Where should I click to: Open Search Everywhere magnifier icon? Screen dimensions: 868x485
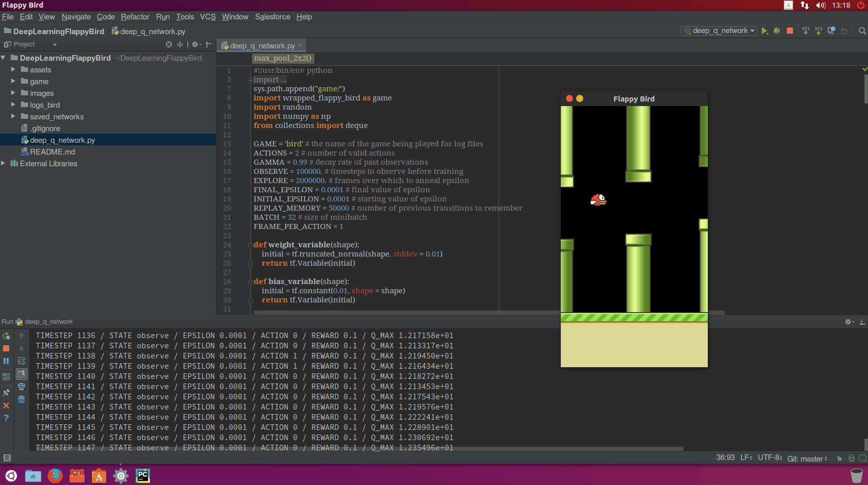pyautogui.click(x=862, y=31)
